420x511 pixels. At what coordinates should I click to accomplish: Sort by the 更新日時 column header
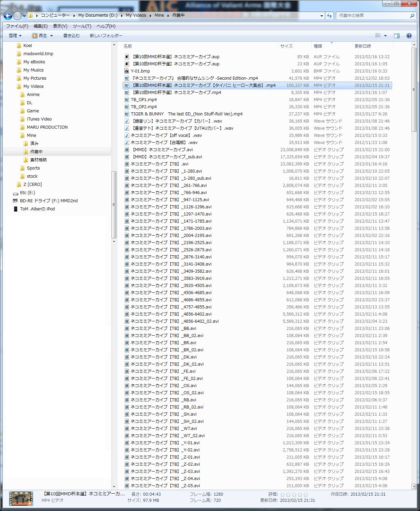[x=363, y=46]
